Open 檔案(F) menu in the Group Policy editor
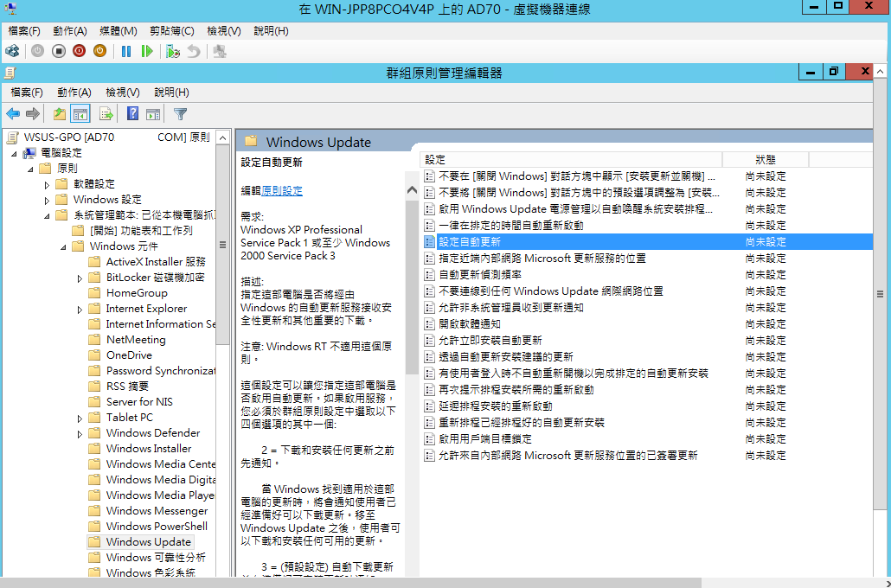Image resolution: width=891 pixels, height=588 pixels. [x=27, y=92]
